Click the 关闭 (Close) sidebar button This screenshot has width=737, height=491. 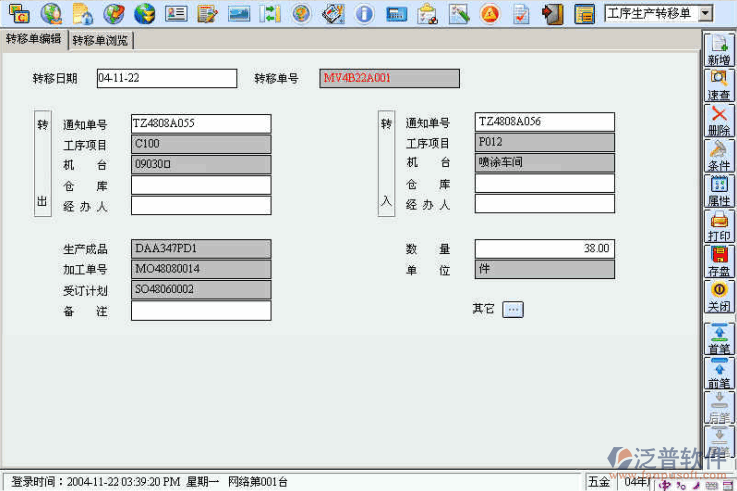click(x=718, y=296)
